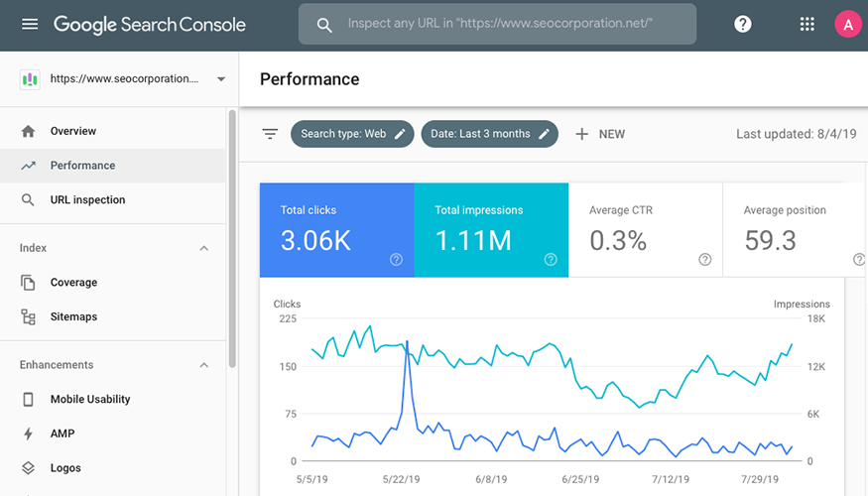
Task: Open the property selector dropdown arrow
Action: 221,79
